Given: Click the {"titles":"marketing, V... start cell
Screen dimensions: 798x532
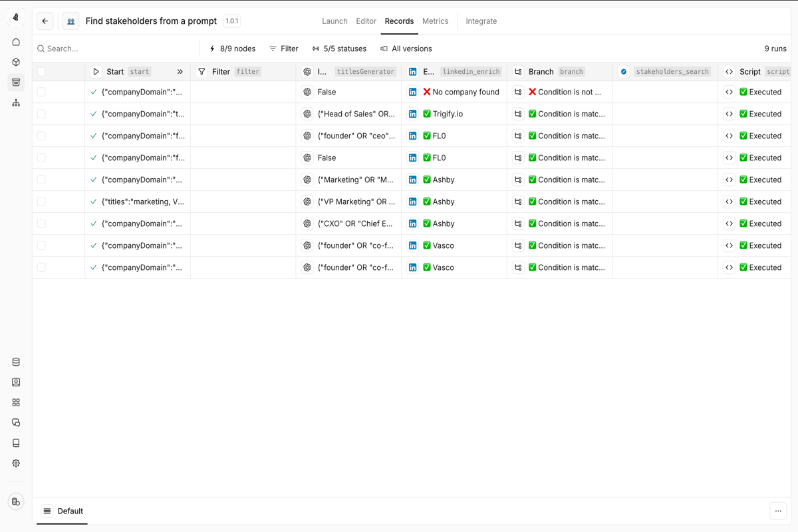Looking at the screenshot, I should pyautogui.click(x=138, y=201).
